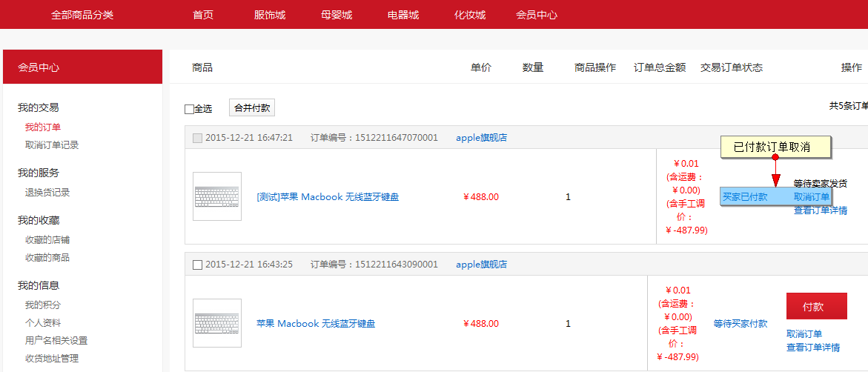868x372 pixels.
Task: Open 收货地址管理 in sidebar
Action: 52,358
